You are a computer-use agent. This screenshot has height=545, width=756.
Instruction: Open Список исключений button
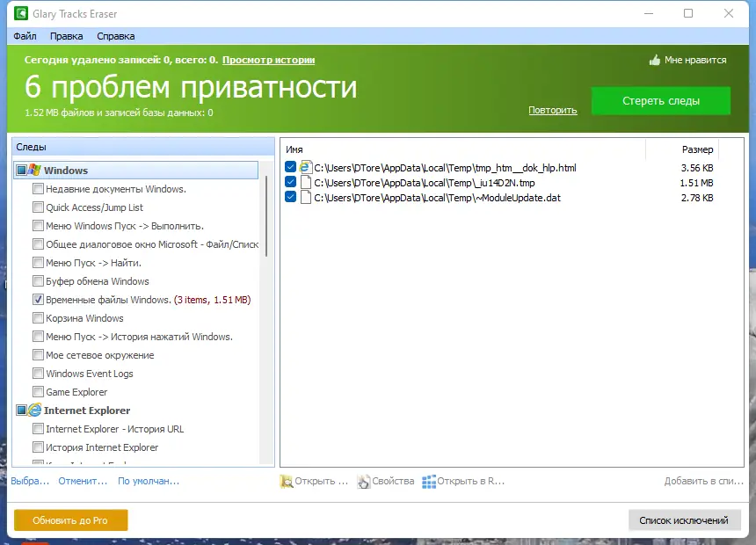click(x=684, y=520)
